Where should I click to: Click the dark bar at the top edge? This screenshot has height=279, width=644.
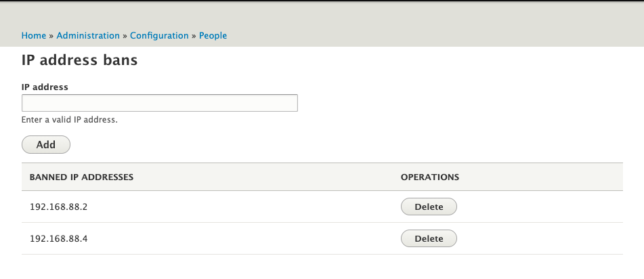322,1
